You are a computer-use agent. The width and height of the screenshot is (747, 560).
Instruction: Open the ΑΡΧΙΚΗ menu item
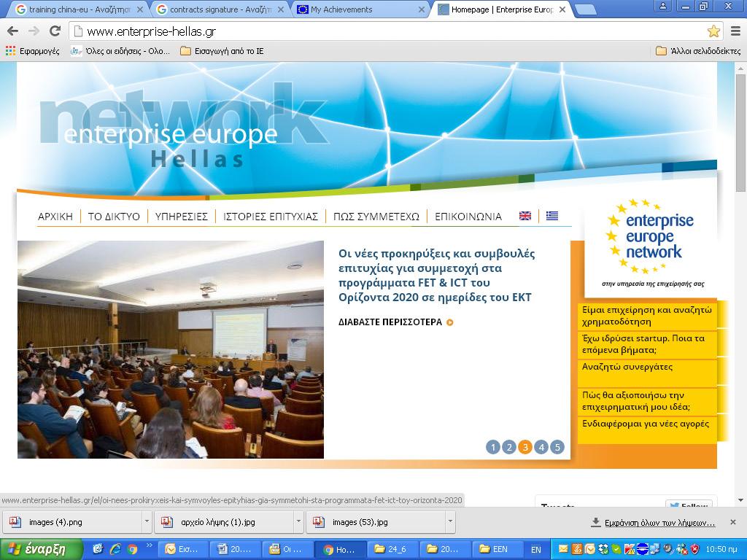coord(55,217)
